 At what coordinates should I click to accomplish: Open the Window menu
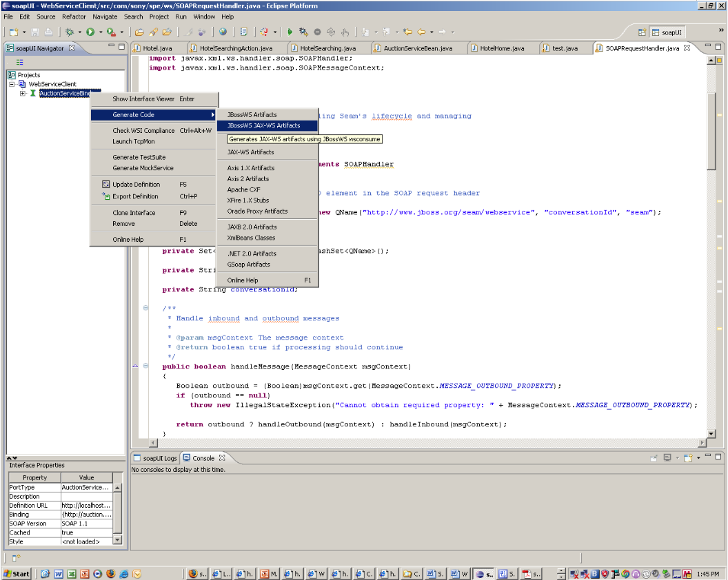pyautogui.click(x=204, y=17)
